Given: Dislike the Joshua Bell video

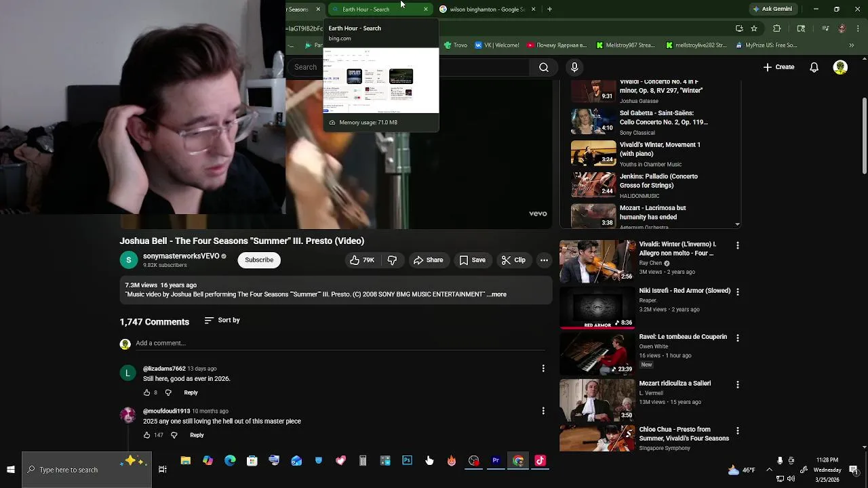Looking at the screenshot, I should tap(392, 260).
